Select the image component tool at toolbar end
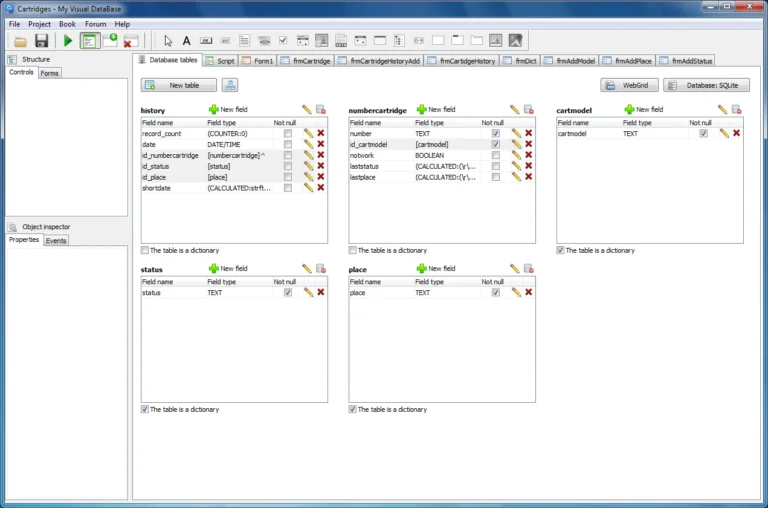 515,41
